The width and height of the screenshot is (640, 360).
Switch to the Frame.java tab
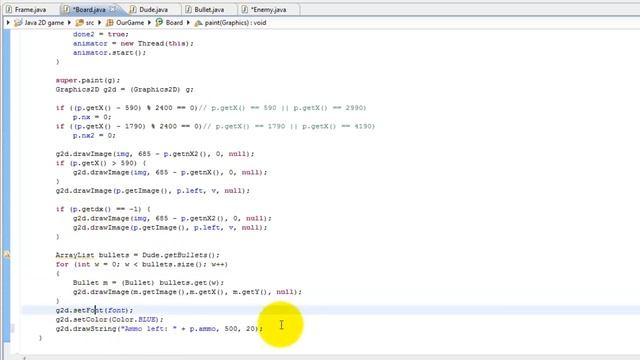click(30, 9)
